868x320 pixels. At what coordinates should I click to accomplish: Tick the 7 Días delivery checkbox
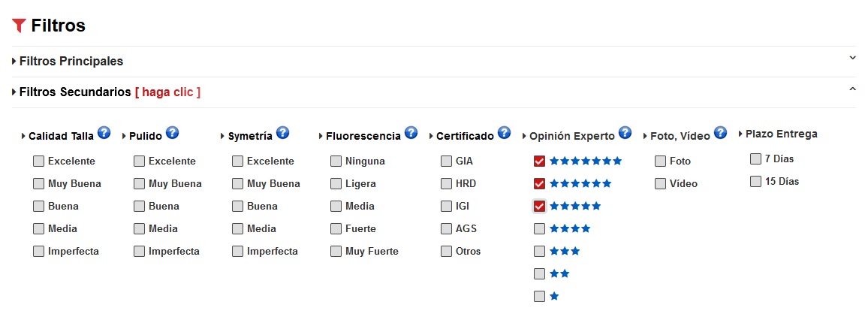(755, 158)
